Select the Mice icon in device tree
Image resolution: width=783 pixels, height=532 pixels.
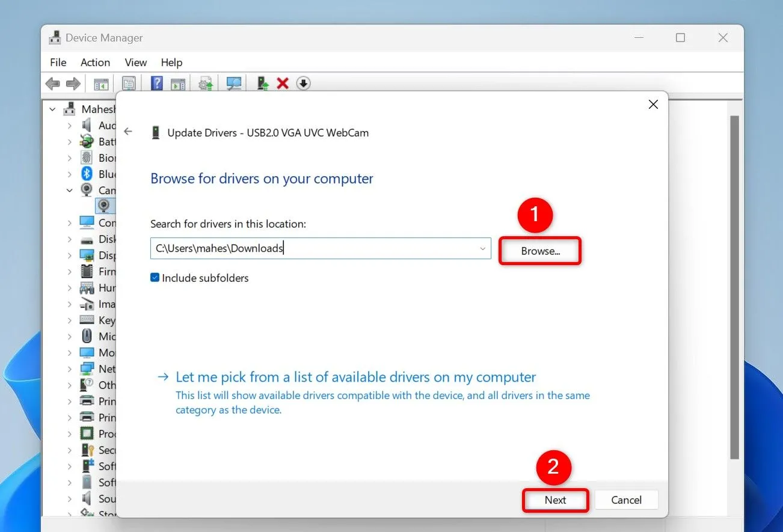click(x=87, y=336)
